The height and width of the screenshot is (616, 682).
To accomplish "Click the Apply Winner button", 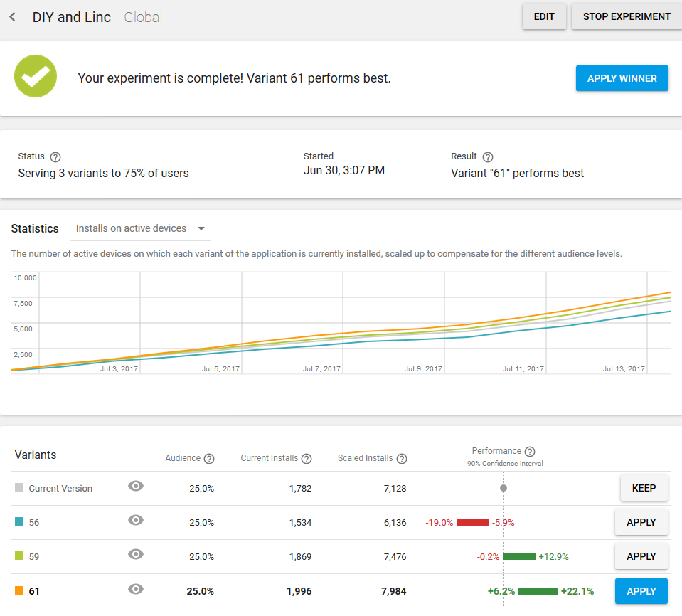I will point(622,78).
